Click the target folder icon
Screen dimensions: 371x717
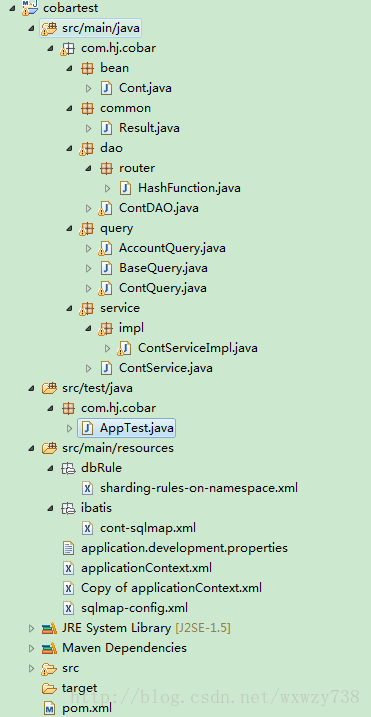click(49, 688)
